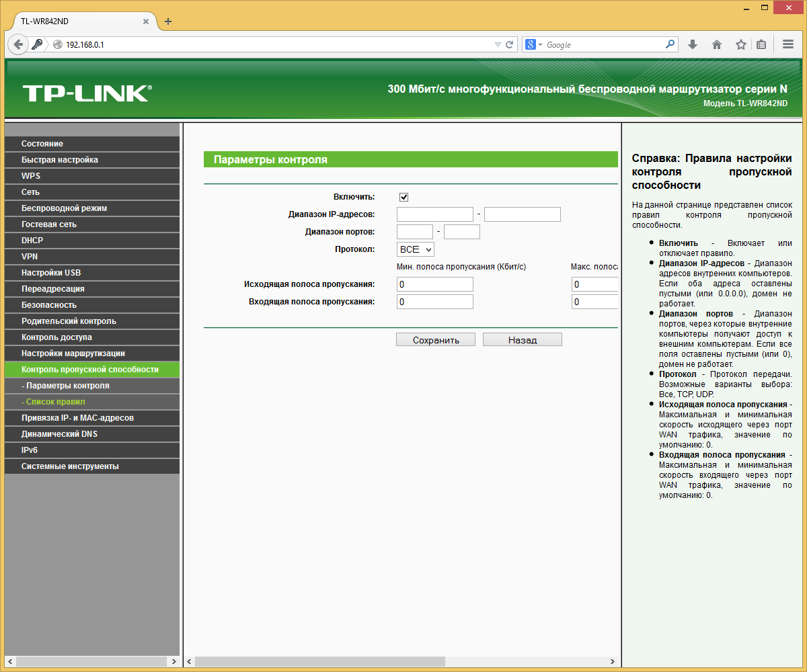This screenshot has width=807, height=672.
Task: Click the magnifier search icon
Action: point(670,44)
